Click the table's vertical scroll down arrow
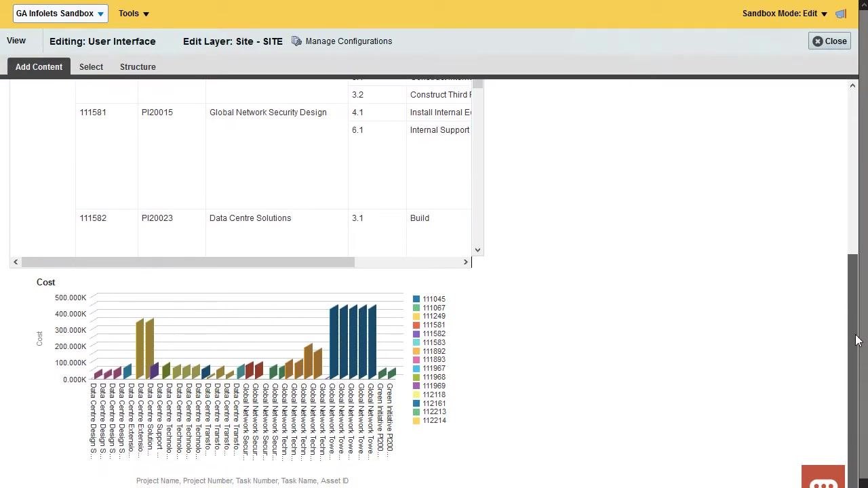This screenshot has height=488, width=868. [477, 249]
